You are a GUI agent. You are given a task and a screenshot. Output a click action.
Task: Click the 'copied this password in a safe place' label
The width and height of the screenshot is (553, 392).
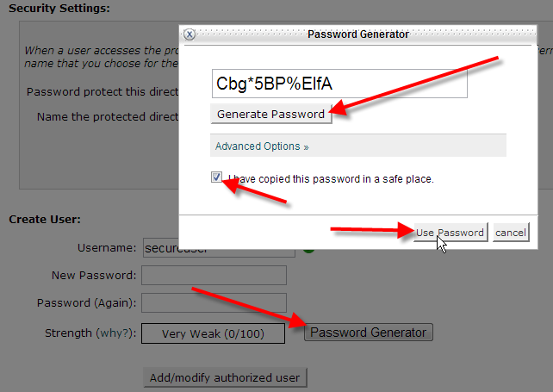331,179
